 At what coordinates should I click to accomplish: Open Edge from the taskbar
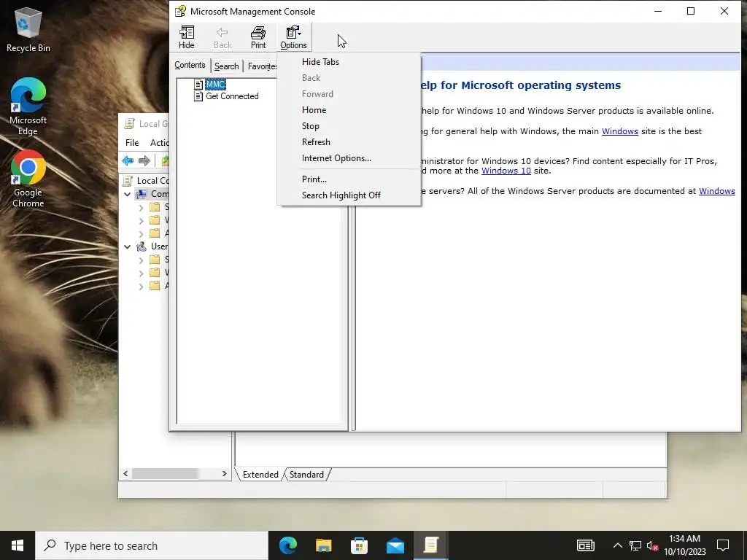click(287, 545)
